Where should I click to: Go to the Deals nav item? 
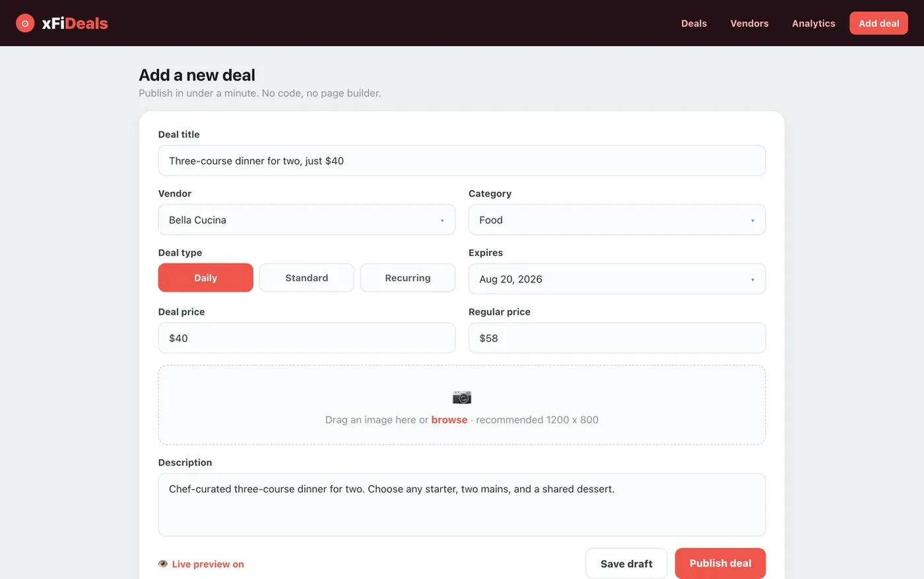pos(694,23)
